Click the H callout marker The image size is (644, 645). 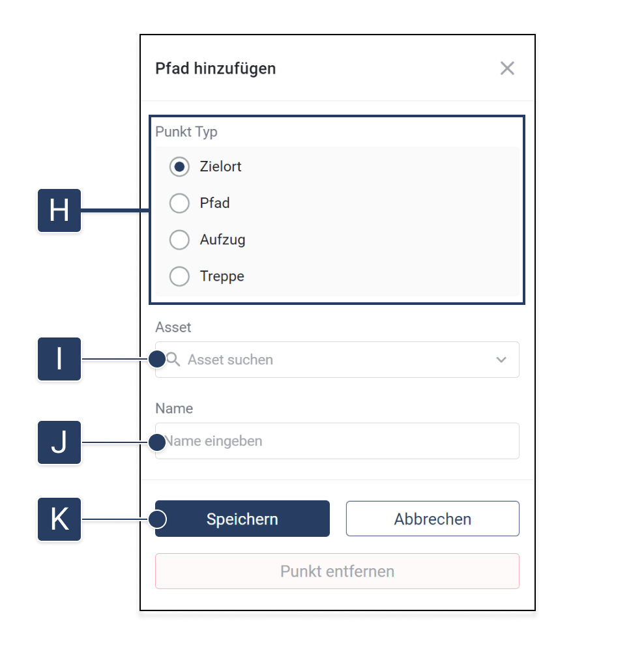59,210
